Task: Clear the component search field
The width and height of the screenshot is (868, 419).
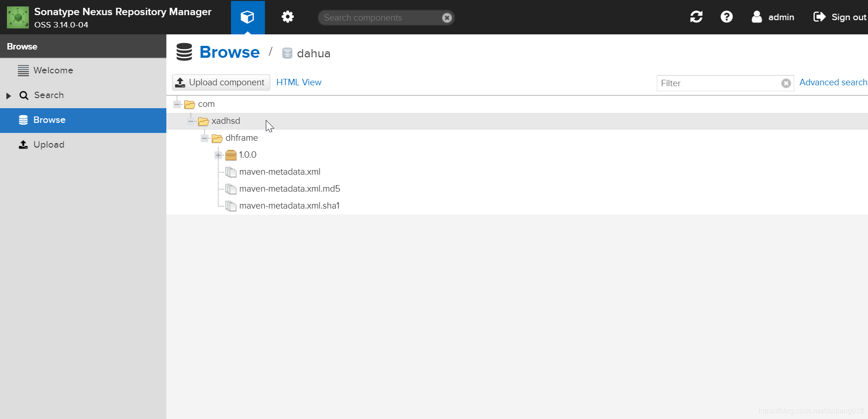Action: (447, 17)
